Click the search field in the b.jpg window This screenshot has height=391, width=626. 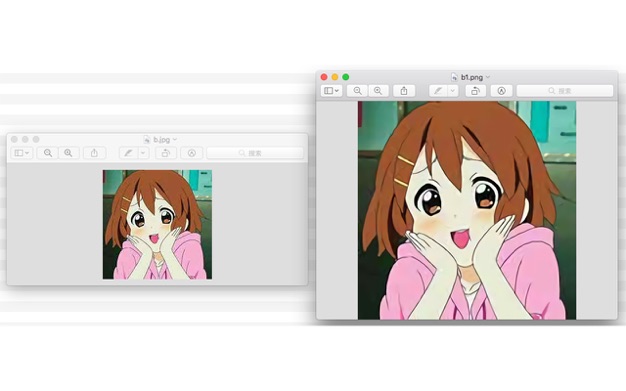pyautogui.click(x=255, y=153)
